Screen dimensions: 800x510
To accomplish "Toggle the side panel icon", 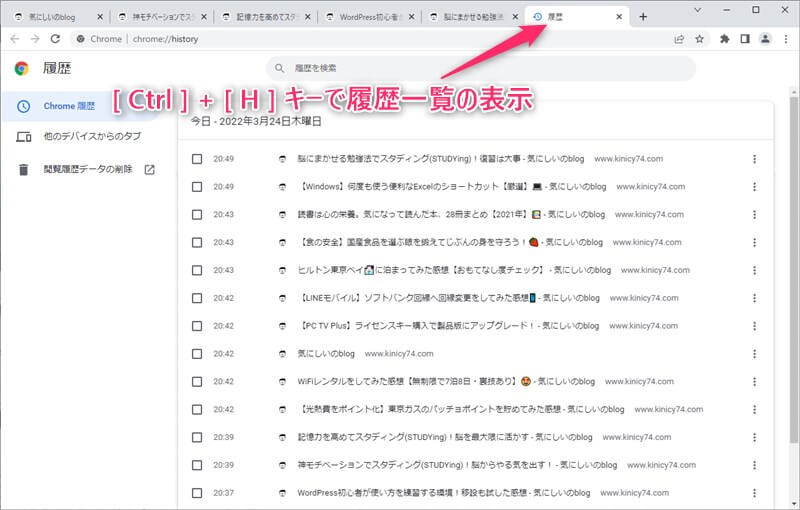I will click(745, 39).
